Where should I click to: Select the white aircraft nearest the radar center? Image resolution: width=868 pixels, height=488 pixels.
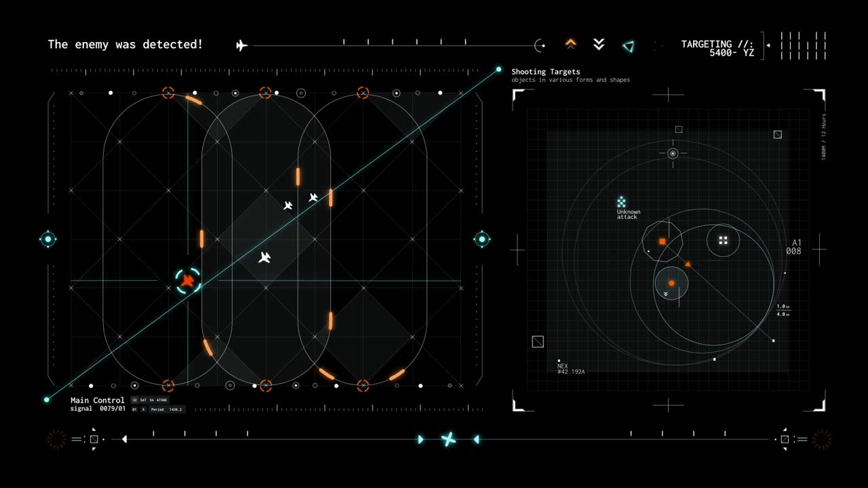[x=265, y=258]
